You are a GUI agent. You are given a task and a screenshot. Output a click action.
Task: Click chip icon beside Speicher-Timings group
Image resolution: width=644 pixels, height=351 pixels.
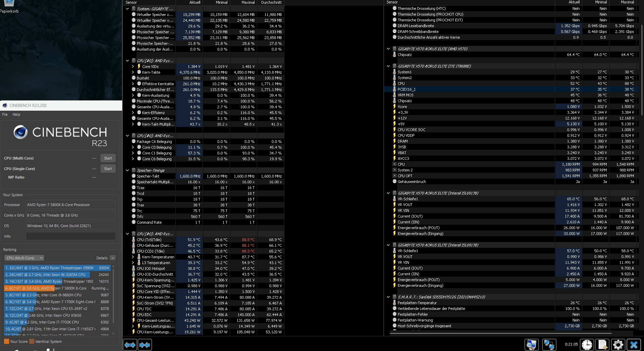click(134, 170)
